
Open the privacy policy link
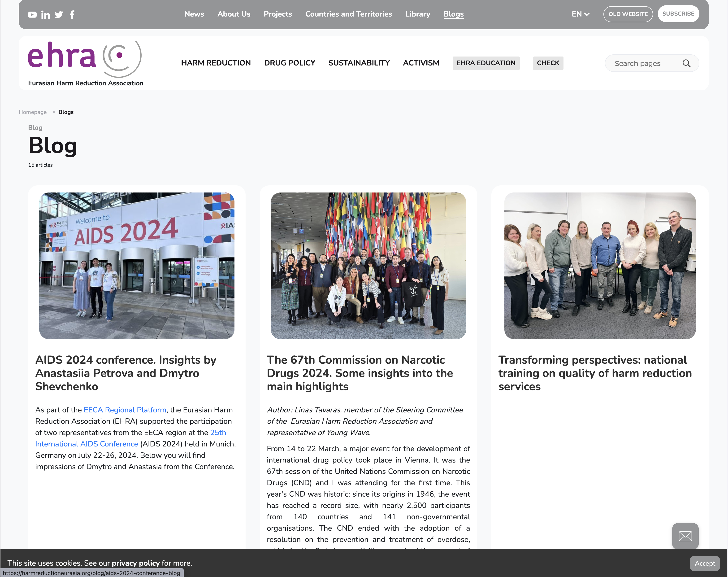click(136, 563)
